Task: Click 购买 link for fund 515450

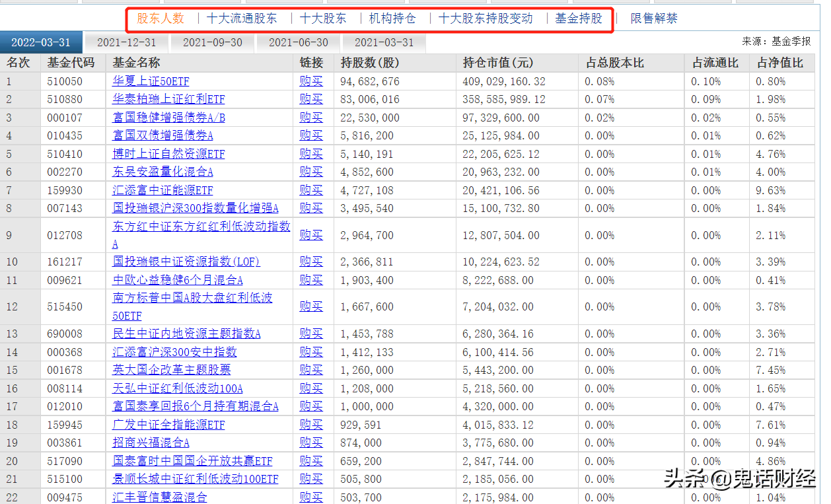Action: (311, 306)
